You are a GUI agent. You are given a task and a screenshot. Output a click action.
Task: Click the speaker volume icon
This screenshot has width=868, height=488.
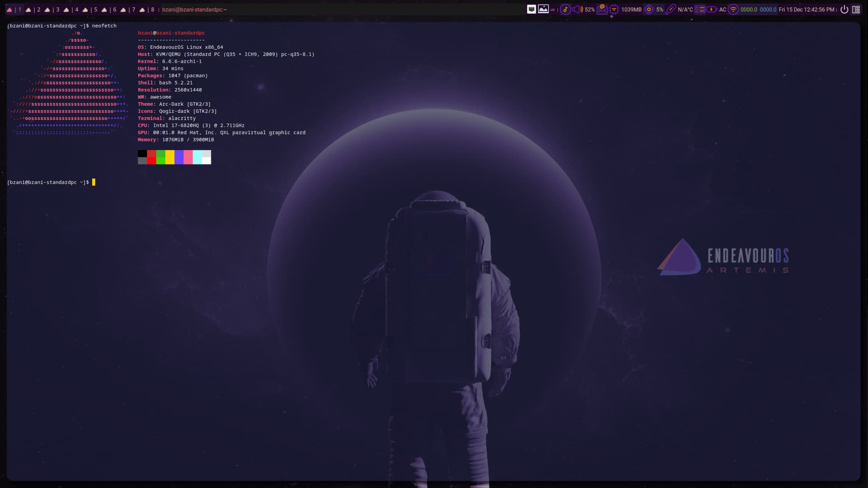(x=577, y=9)
